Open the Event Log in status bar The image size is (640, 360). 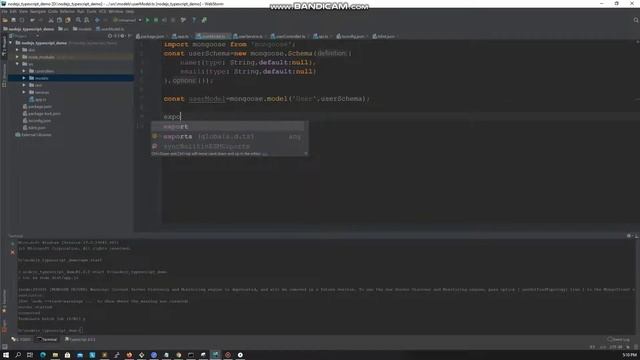(x=619, y=340)
